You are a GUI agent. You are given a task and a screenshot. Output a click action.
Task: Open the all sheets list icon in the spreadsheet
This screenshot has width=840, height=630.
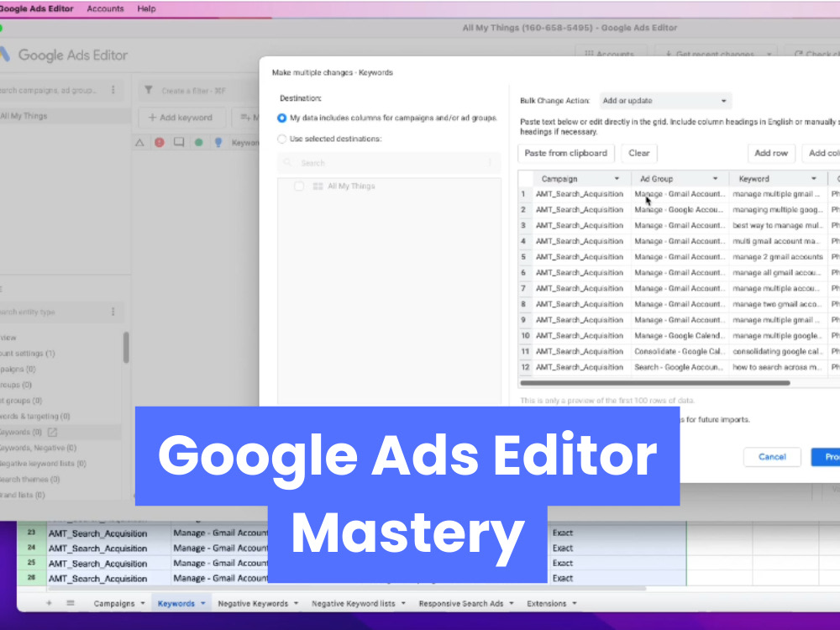pos(71,603)
